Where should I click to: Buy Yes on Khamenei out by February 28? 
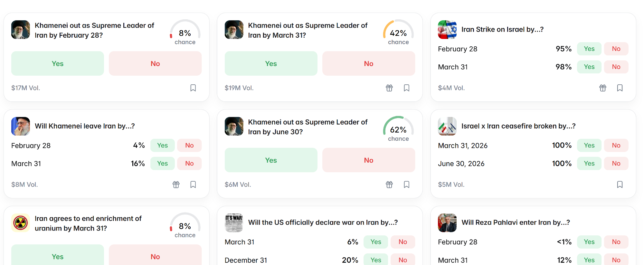[x=58, y=63]
